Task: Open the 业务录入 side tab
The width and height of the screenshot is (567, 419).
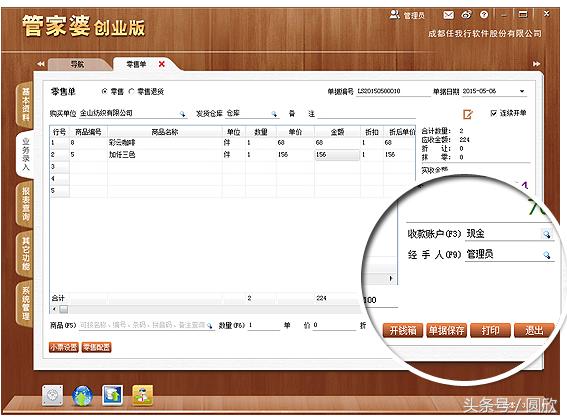Action: coord(25,154)
